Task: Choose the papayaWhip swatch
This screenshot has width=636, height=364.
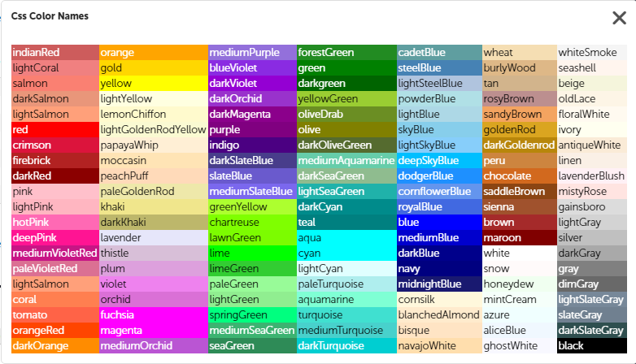Action: coord(154,145)
